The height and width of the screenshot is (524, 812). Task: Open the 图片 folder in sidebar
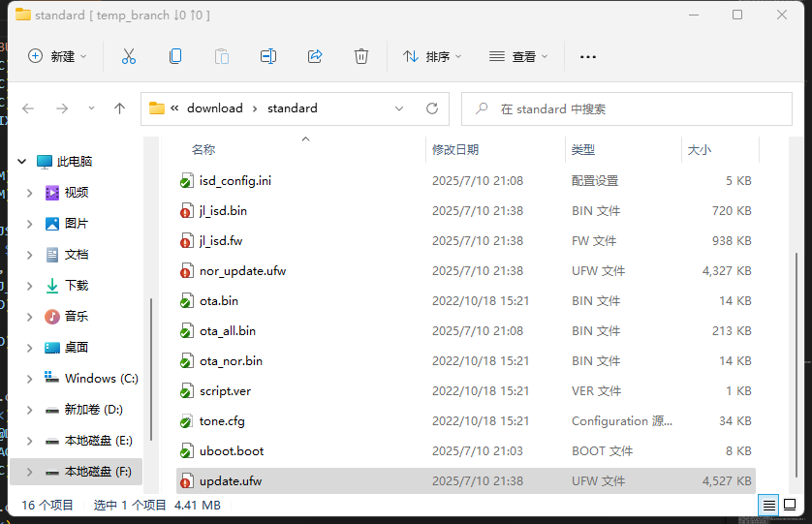67,224
